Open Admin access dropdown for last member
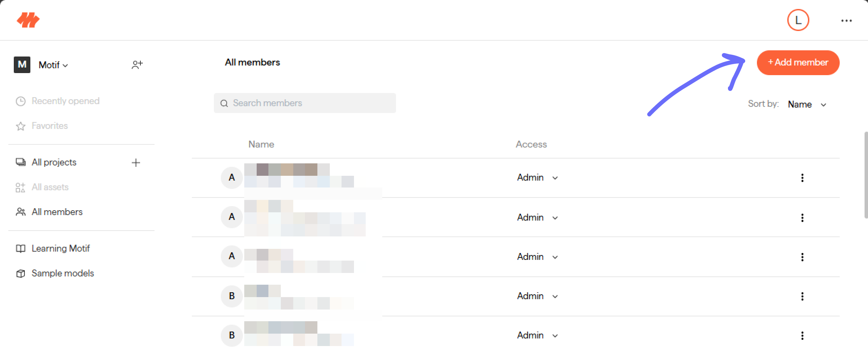The image size is (868, 355). click(537, 336)
